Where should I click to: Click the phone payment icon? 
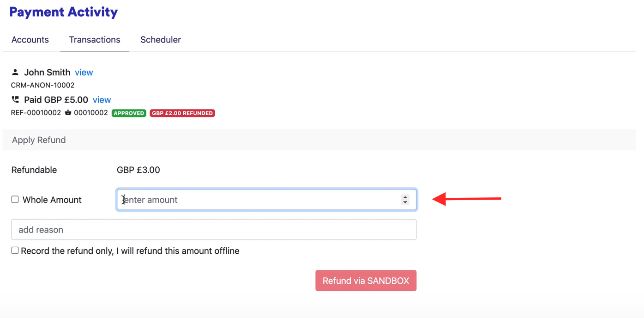click(15, 99)
